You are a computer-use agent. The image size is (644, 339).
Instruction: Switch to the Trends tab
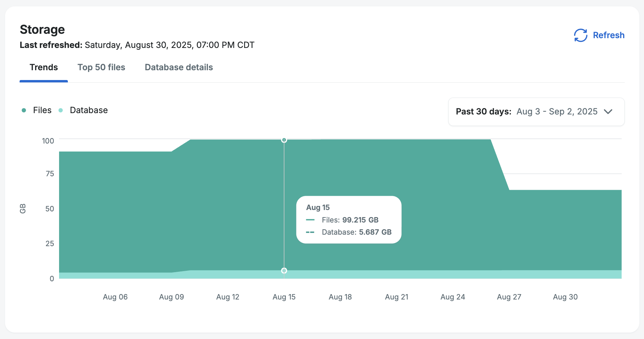pos(44,68)
